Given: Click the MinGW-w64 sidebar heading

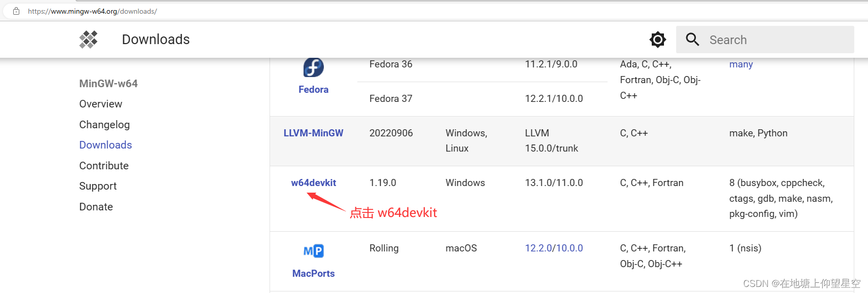Looking at the screenshot, I should (108, 83).
